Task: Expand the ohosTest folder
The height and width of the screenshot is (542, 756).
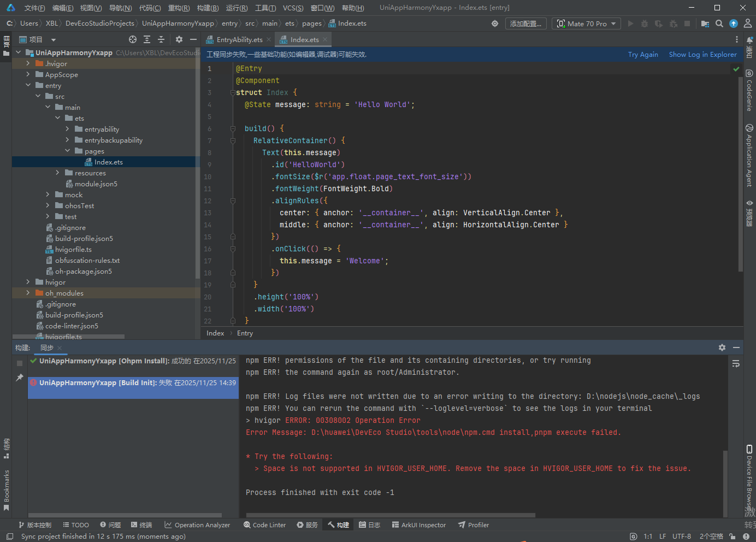Action: (x=48, y=205)
